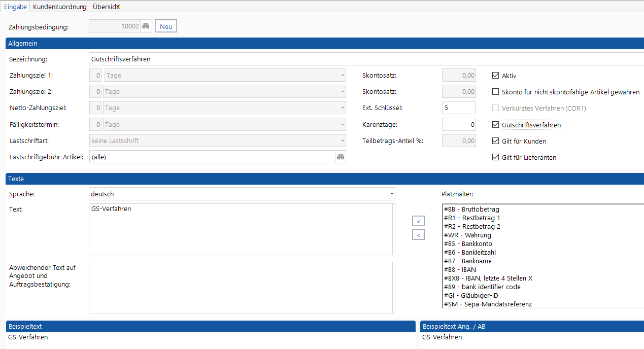Open article search for Lastschriftgebühr-Artikel

(340, 157)
